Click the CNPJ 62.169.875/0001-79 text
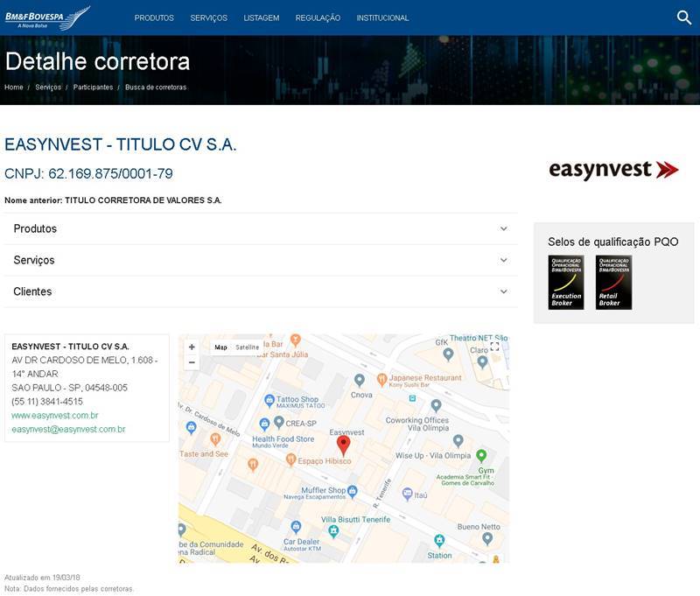Screen dimensions: 700x596 click(88, 173)
